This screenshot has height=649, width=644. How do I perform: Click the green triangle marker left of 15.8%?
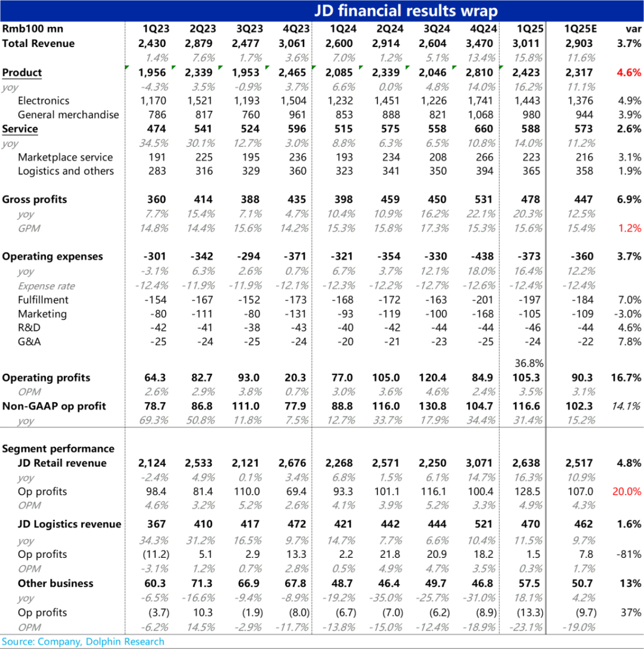point(501,67)
